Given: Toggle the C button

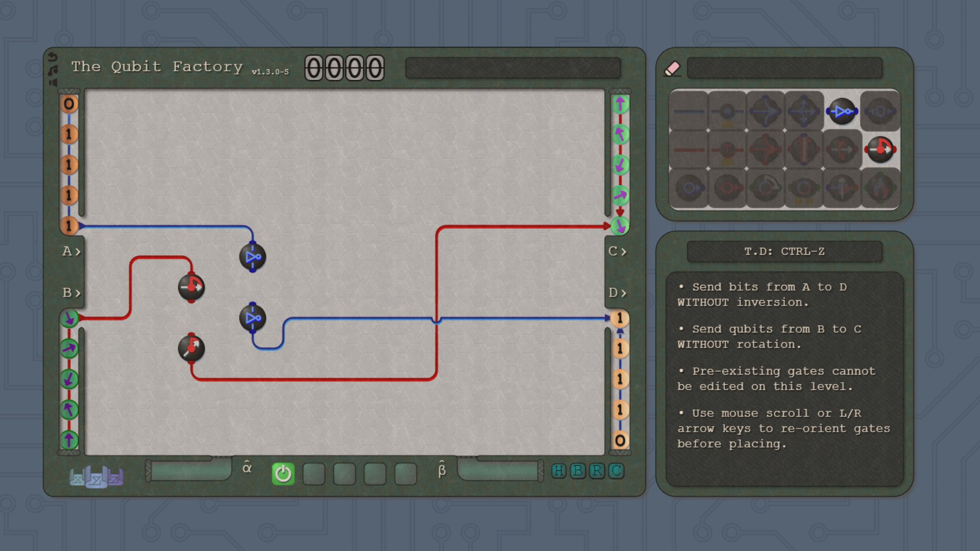Looking at the screenshot, I should tap(616, 471).
